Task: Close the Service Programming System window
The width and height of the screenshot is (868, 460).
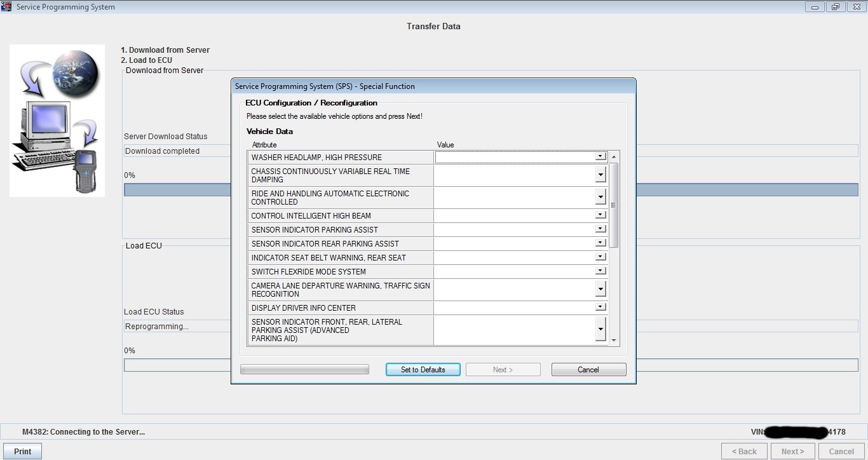Action: pos(855,7)
